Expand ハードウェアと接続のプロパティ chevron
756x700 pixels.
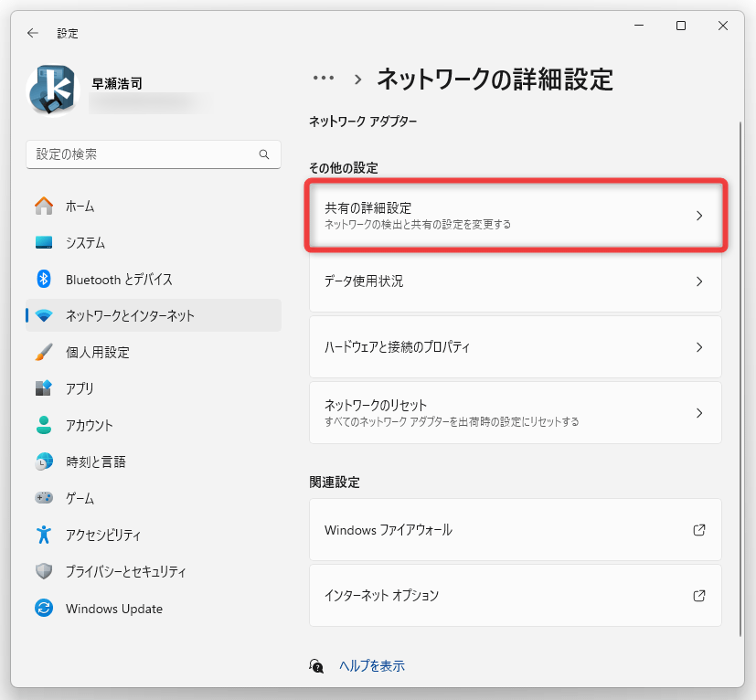click(699, 347)
